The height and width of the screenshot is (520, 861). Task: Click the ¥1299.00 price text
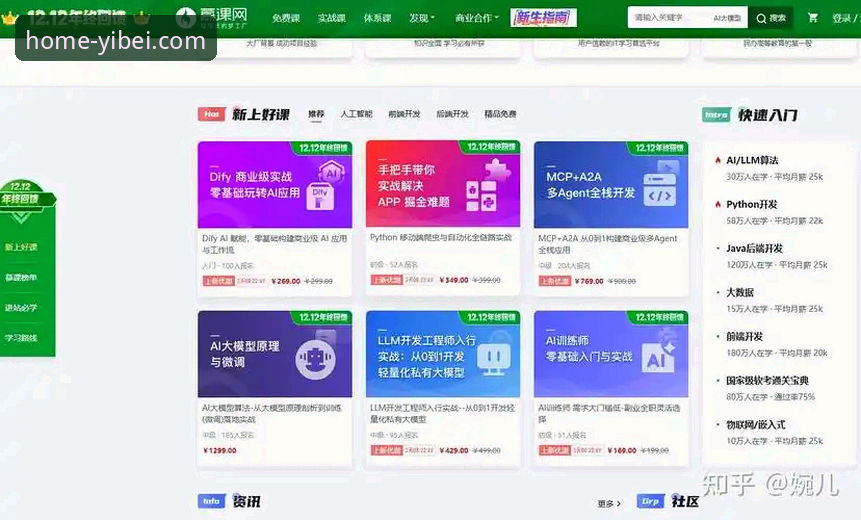pos(220,450)
